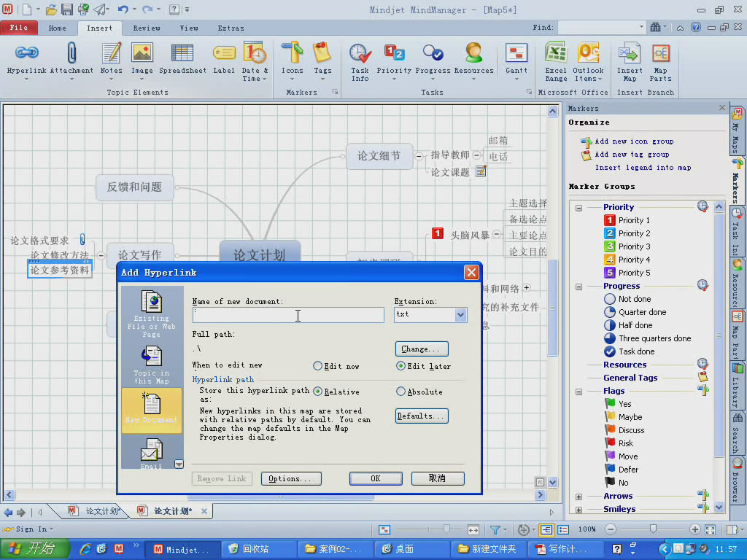Switch to the Review ribbon tab
Viewport: 747px width, 560px height.
pos(147,28)
